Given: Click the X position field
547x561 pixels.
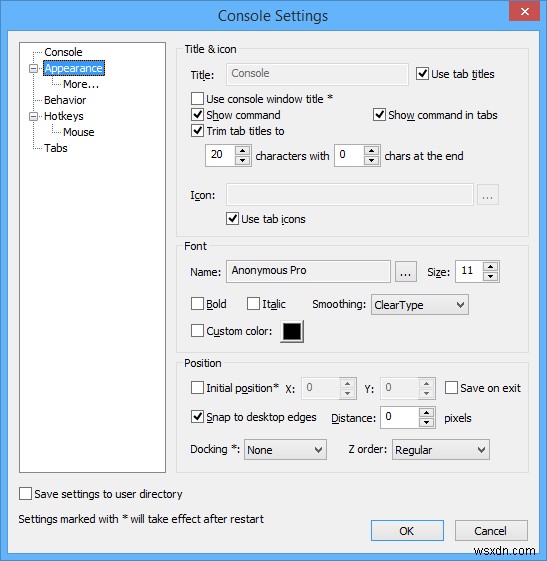Looking at the screenshot, I should click(x=321, y=388).
